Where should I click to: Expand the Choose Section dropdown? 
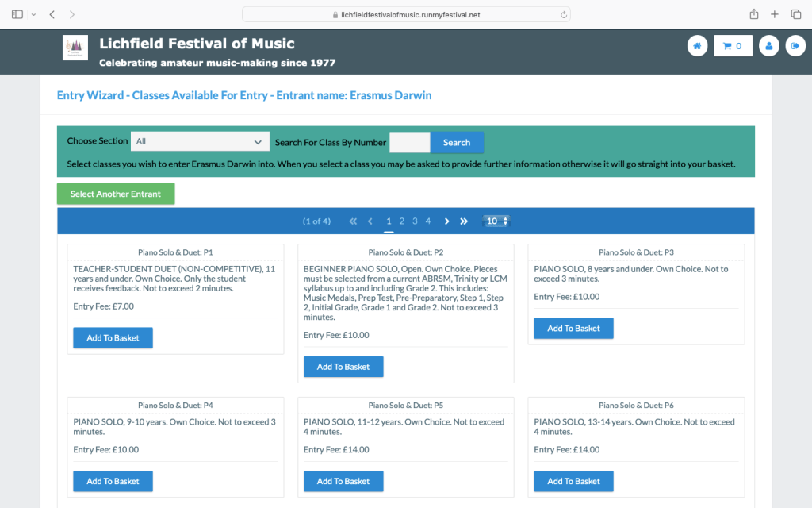200,141
